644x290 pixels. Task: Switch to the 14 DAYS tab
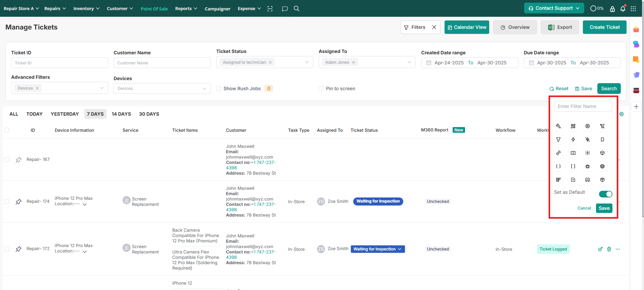tap(121, 114)
